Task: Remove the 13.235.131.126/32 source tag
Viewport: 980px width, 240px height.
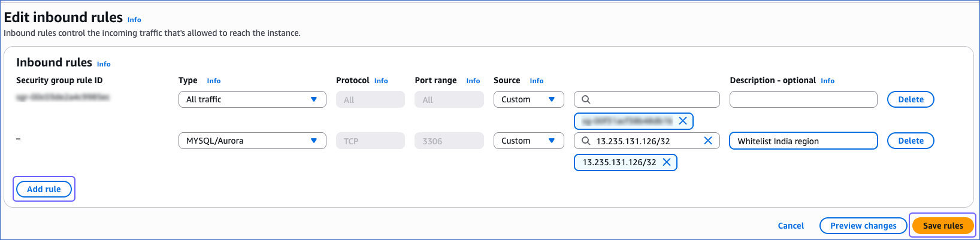Action: (x=667, y=162)
